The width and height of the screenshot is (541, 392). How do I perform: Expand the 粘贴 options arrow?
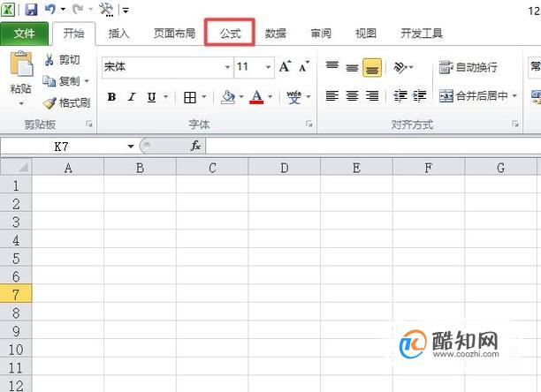(x=21, y=103)
